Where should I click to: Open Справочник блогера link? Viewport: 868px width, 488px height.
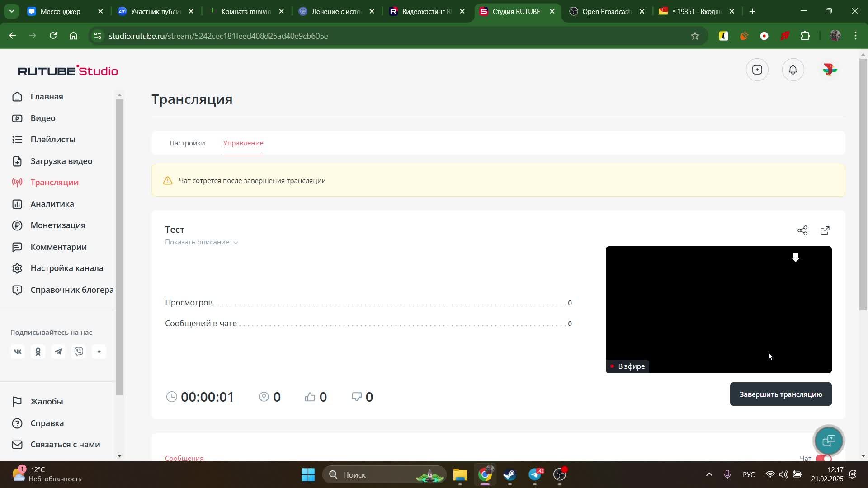(x=71, y=290)
